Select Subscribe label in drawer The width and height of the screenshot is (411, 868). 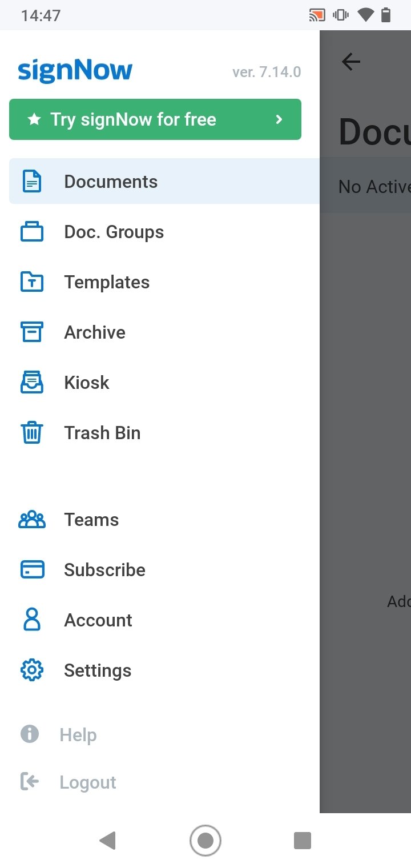[x=104, y=570]
